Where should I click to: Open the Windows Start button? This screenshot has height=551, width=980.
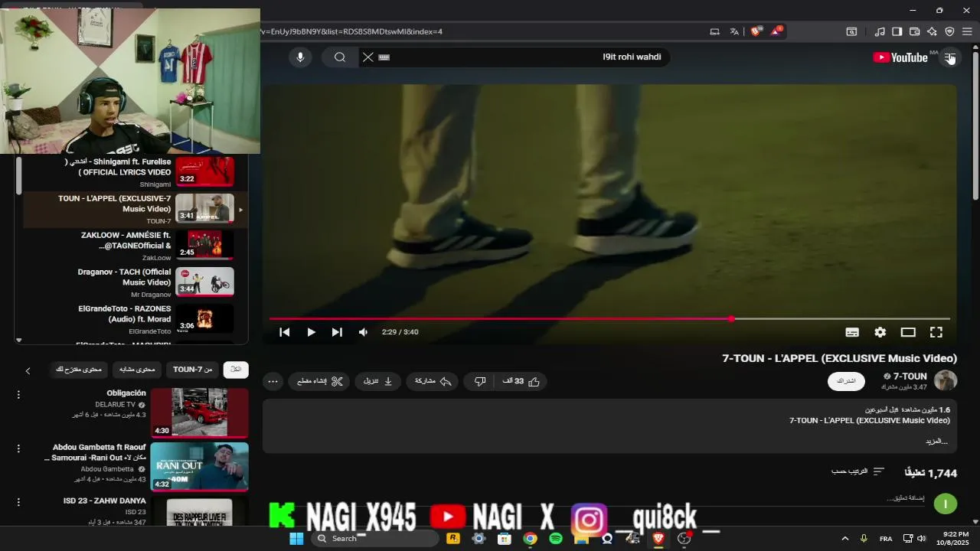click(x=296, y=539)
